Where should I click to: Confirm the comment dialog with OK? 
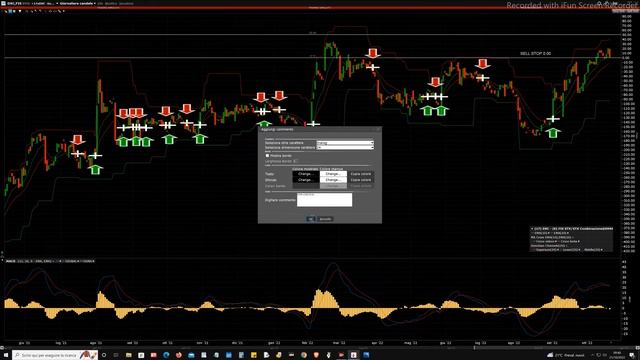pyautogui.click(x=311, y=219)
